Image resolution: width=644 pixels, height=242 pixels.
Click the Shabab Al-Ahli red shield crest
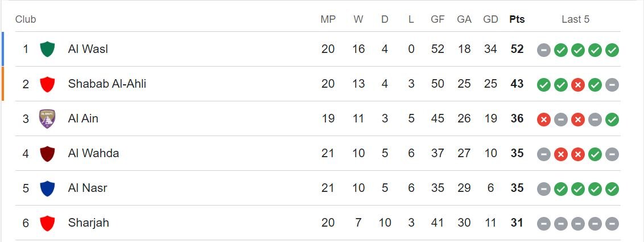click(x=47, y=84)
